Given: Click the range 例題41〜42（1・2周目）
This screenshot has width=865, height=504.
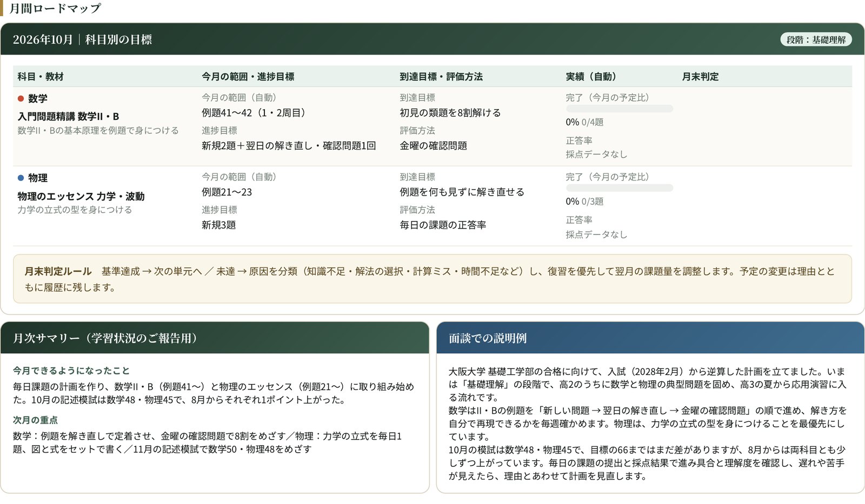Looking at the screenshot, I should tap(254, 113).
